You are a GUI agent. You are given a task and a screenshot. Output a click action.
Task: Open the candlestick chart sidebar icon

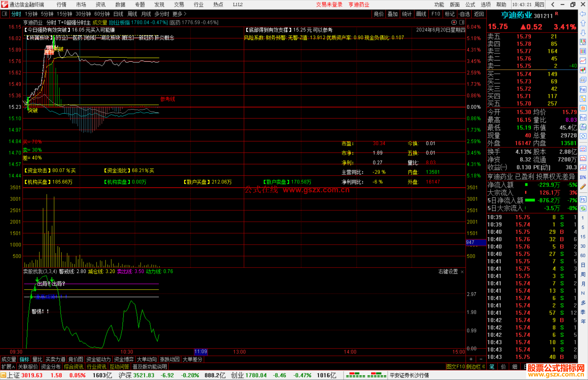coord(583,70)
